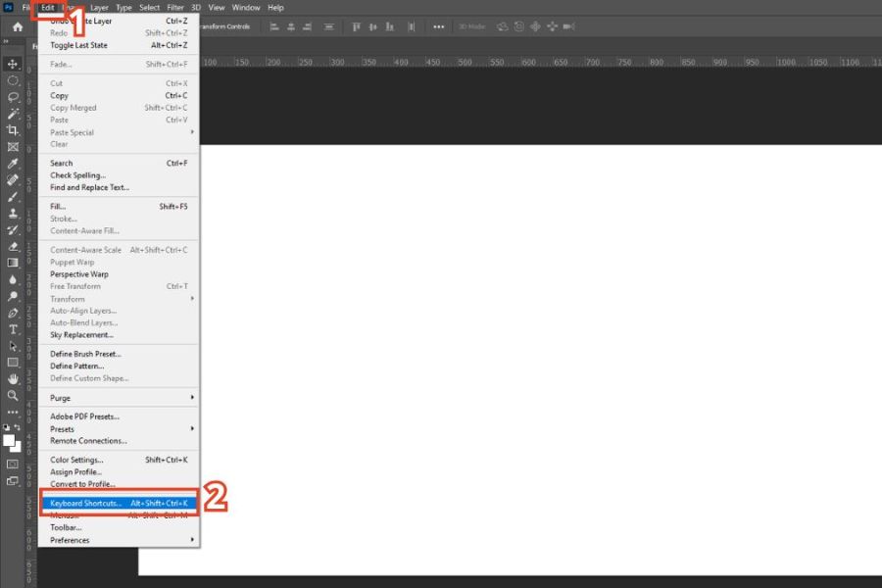This screenshot has width=882, height=588.
Task: Open the Preferences submenu
Action: (118, 540)
